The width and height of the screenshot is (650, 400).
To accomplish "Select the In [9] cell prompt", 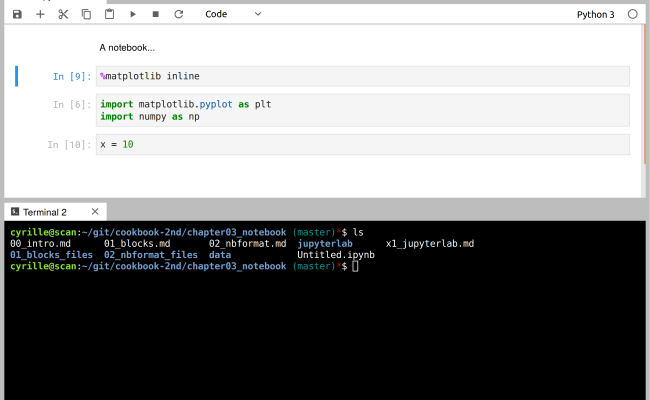I will [72, 77].
